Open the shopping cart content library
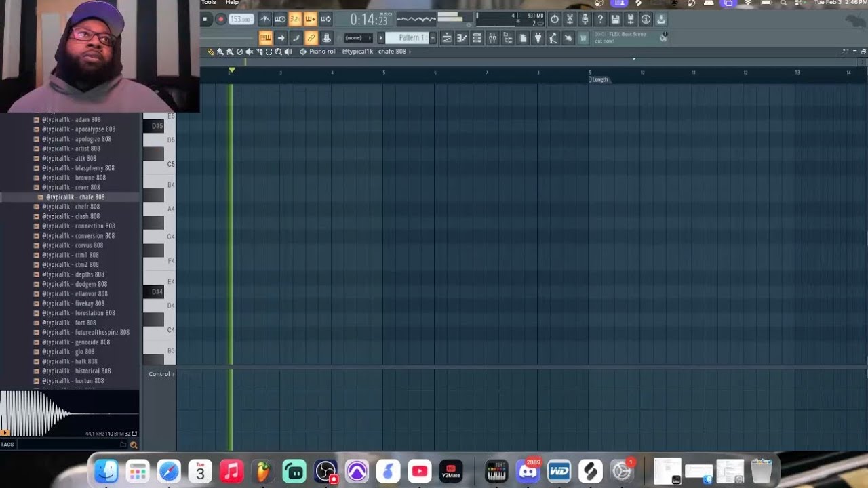The height and width of the screenshot is (488, 868). pyautogui.click(x=583, y=38)
